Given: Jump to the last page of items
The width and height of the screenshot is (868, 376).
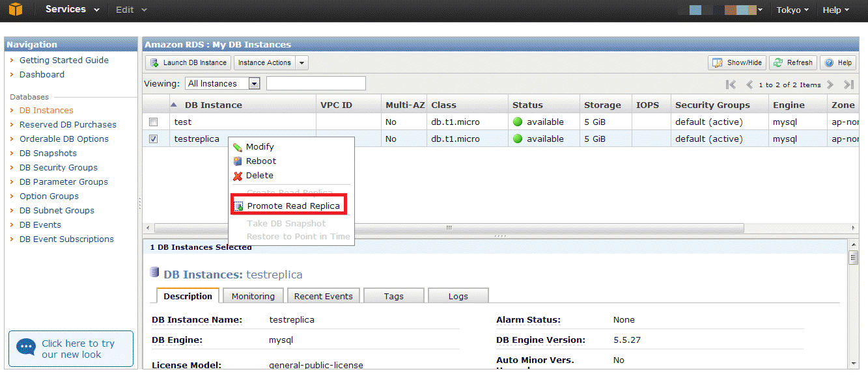Looking at the screenshot, I should coord(848,85).
